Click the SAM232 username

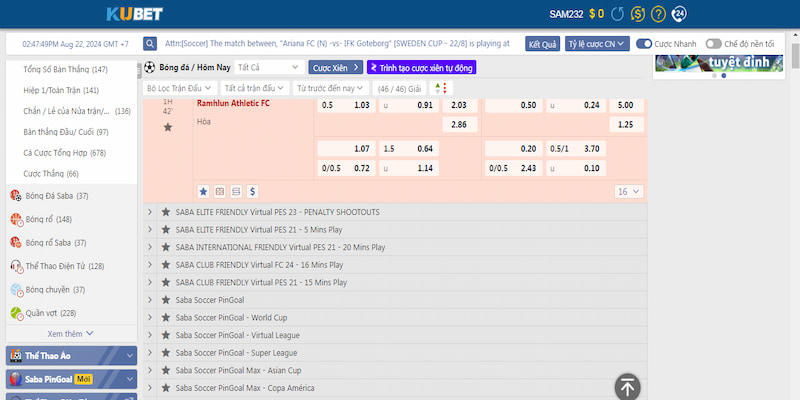(566, 14)
